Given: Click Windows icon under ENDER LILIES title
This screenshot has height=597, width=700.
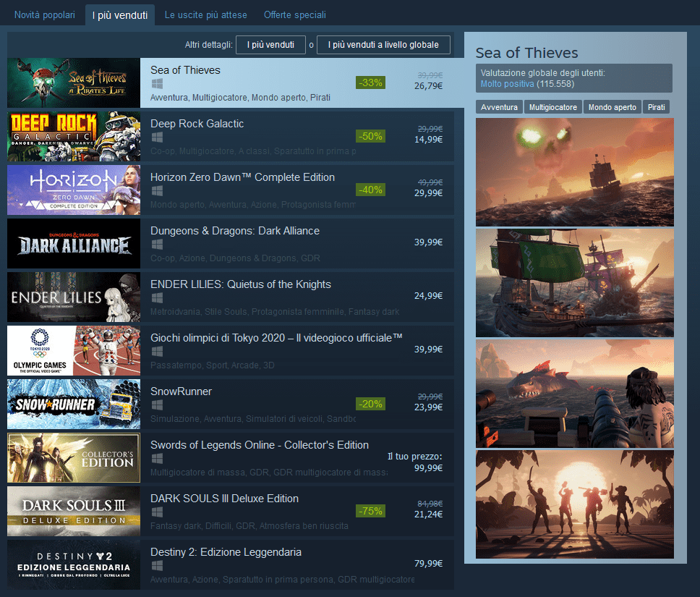Looking at the screenshot, I should pos(157,298).
